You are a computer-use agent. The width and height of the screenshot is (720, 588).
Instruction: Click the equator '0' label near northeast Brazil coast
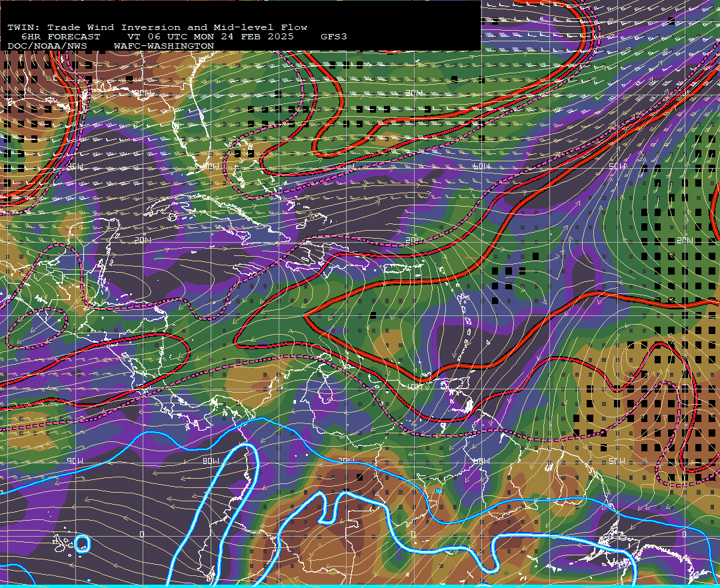[x=684, y=534]
